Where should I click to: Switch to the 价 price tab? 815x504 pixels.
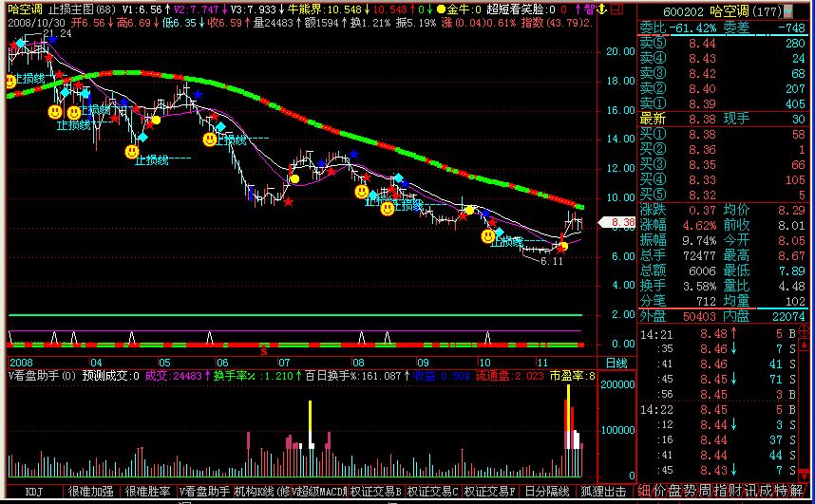pos(659,491)
